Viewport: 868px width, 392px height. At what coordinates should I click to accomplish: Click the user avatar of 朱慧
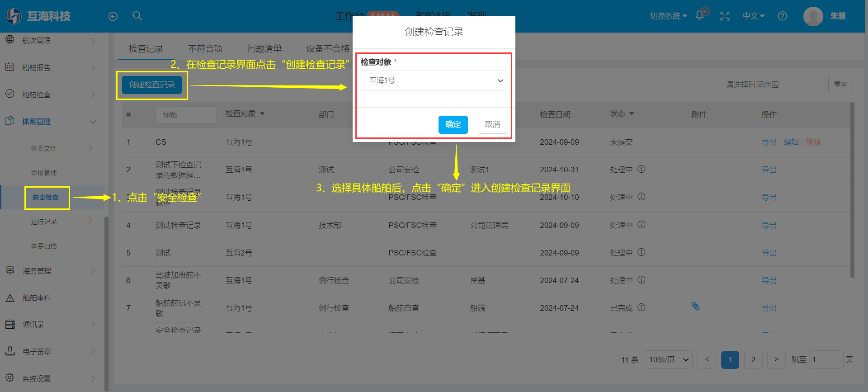pos(813,16)
